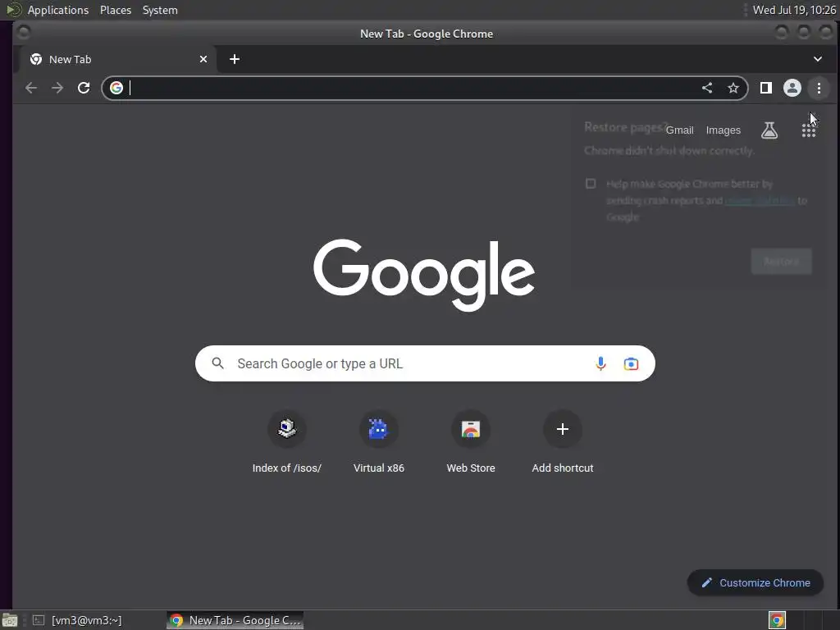Click the magnifier icon in search box
The image size is (840, 630).
click(x=217, y=363)
